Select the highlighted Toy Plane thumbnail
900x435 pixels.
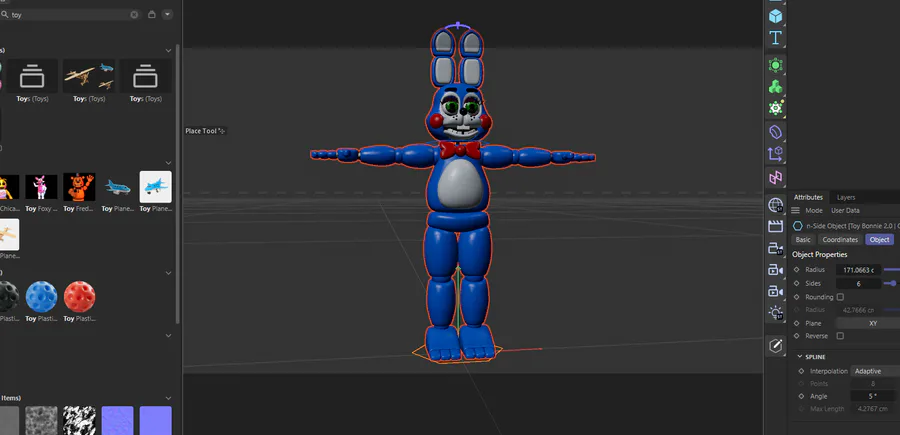[x=156, y=187]
